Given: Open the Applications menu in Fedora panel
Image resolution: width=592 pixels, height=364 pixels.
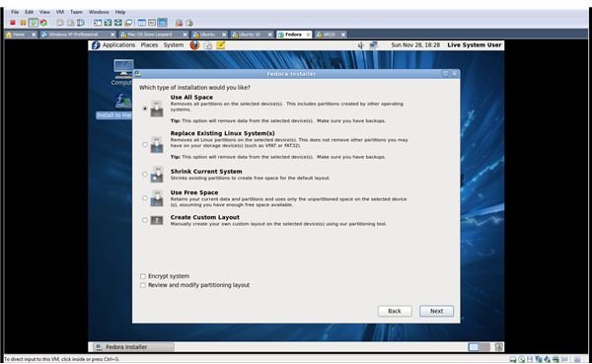Looking at the screenshot, I should 118,45.
